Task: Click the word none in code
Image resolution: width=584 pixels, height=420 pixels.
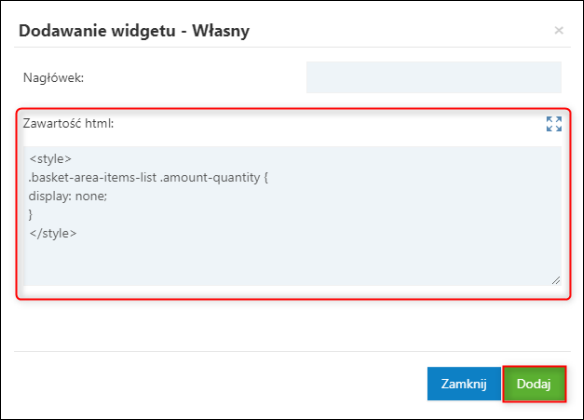Action: tap(91, 196)
